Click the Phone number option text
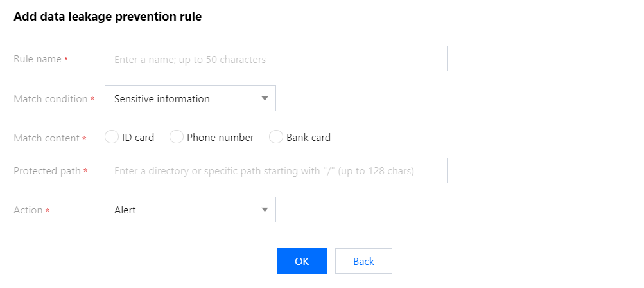This screenshot has width=644, height=288. [x=220, y=138]
